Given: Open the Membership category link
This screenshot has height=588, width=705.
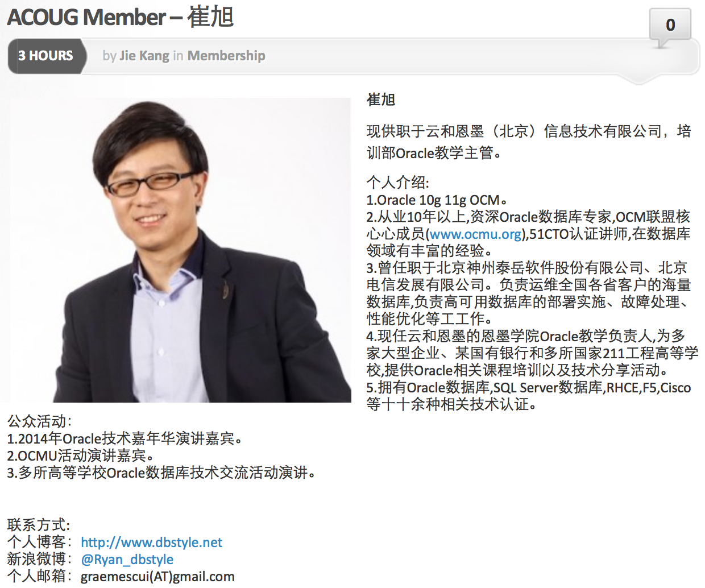Looking at the screenshot, I should pos(226,56).
